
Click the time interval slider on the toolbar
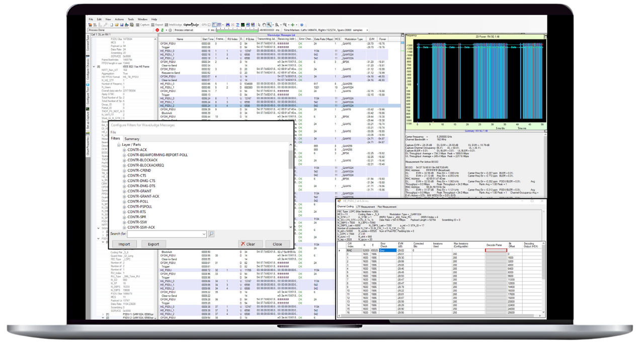[x=237, y=31]
